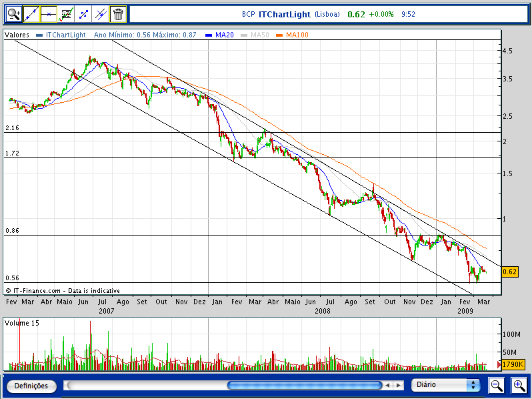Open the Diário period dropdown
The image size is (532, 399).
(x=445, y=385)
